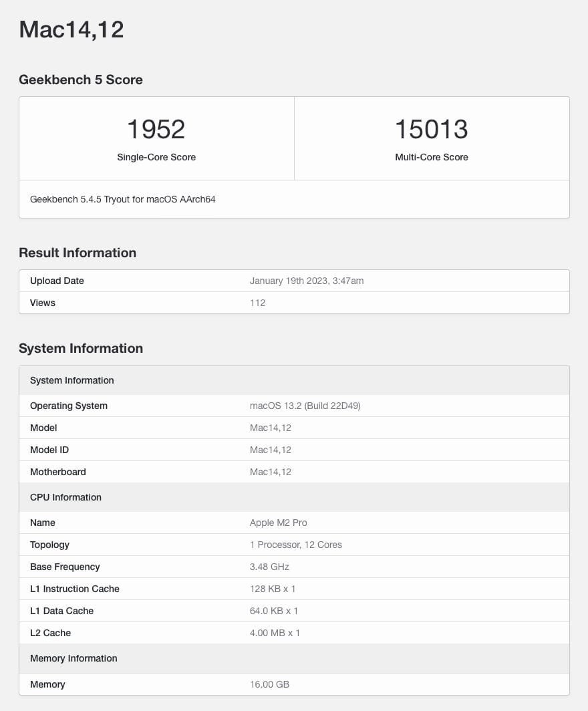Click the 4.00 MB x 1 value
This screenshot has width=588, height=711.
[x=275, y=633]
